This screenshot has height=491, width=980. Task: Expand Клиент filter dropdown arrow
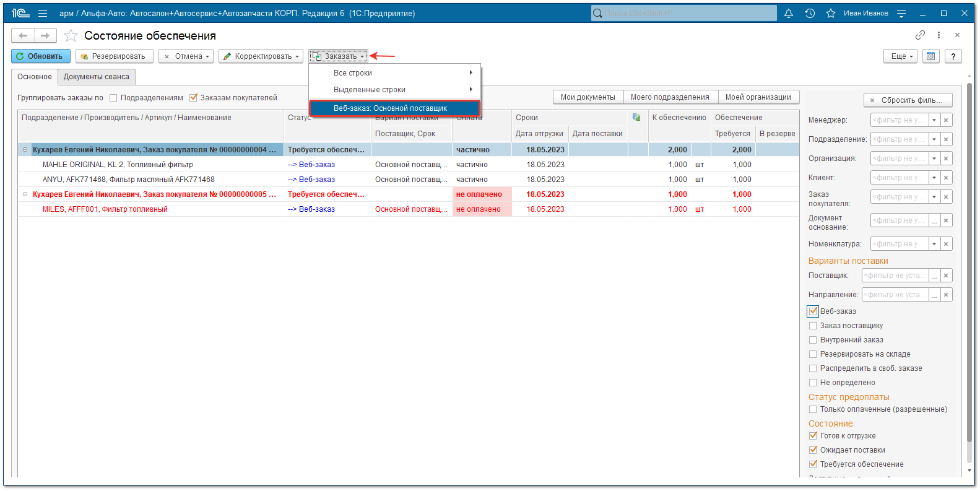(x=934, y=178)
